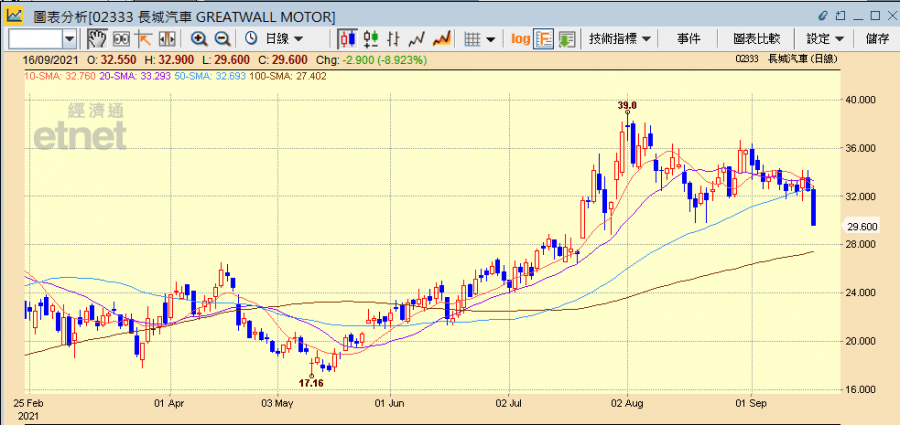Toggle the chart legend display button

click(544, 38)
